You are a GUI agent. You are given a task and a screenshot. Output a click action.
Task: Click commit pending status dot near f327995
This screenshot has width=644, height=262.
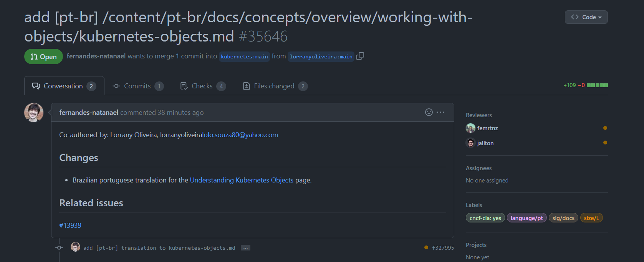click(x=426, y=247)
